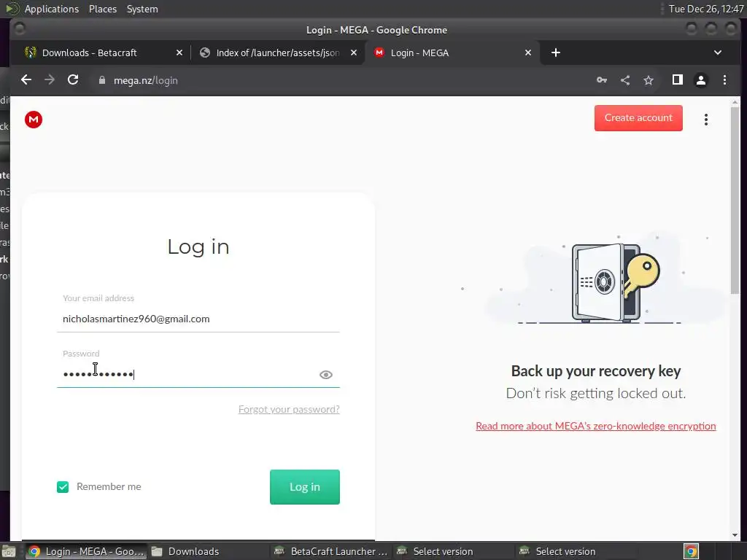This screenshot has width=747, height=560.
Task: Open Forgot your password link
Action: pos(289,410)
